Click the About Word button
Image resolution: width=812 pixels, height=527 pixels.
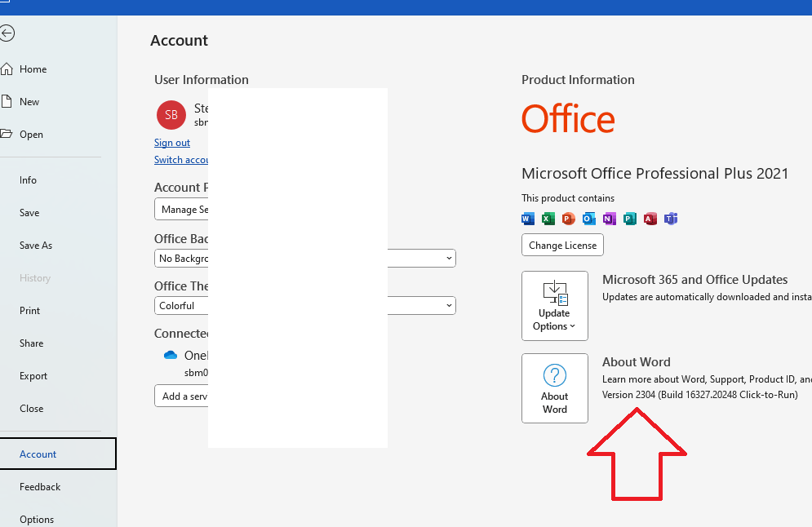(x=555, y=388)
